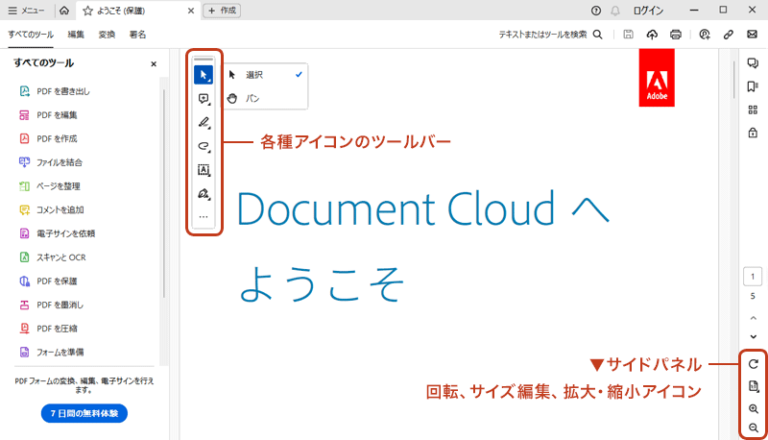
Task: Click the document vertical scrollbar thumb
Action: click(734, 79)
